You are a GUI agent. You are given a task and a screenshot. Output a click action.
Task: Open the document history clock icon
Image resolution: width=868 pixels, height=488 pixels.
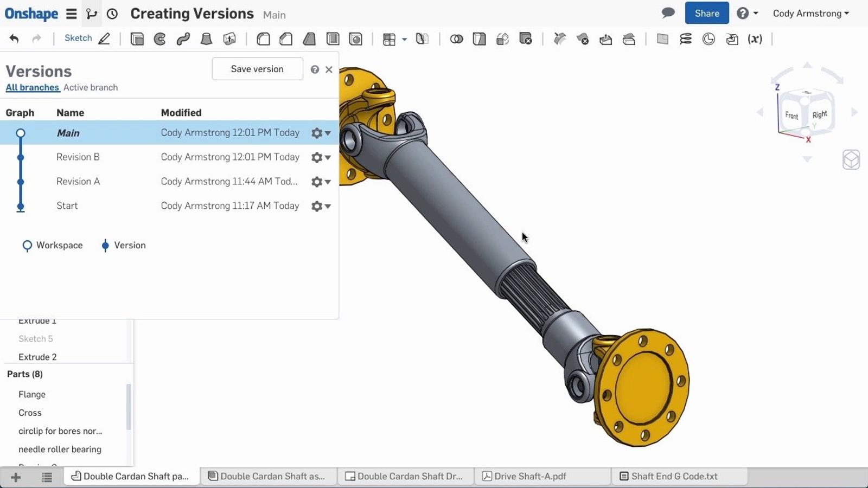pos(112,14)
